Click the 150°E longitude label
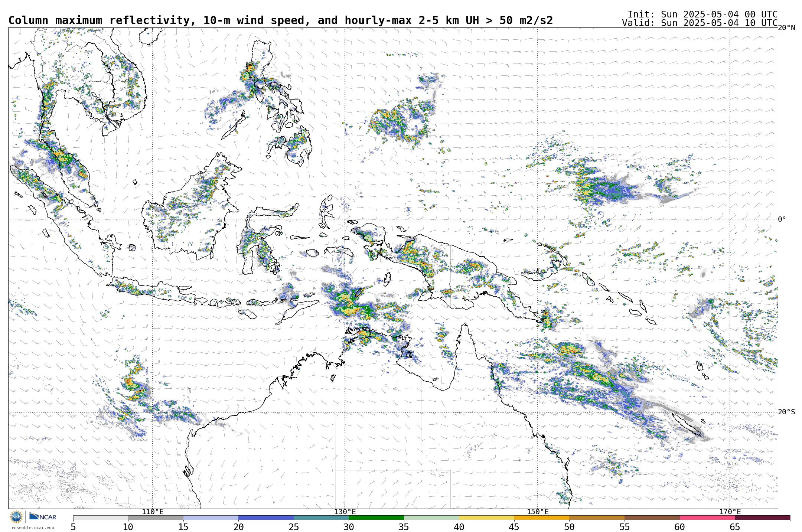 click(x=538, y=512)
